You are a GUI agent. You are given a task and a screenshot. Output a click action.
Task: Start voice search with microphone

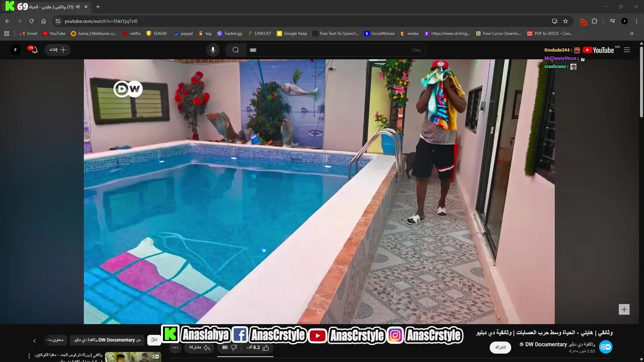coord(213,50)
